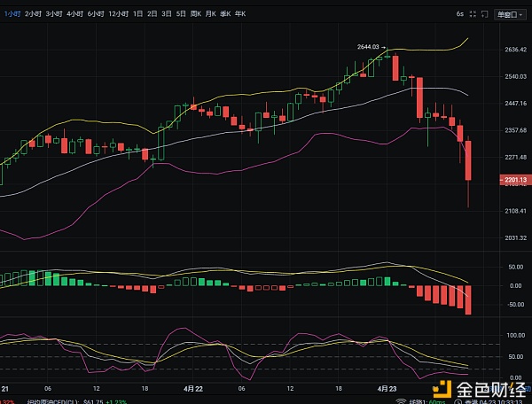The image size is (532, 404).
Task: Click the 6s refresh interval indicator
Action: [x=459, y=14]
